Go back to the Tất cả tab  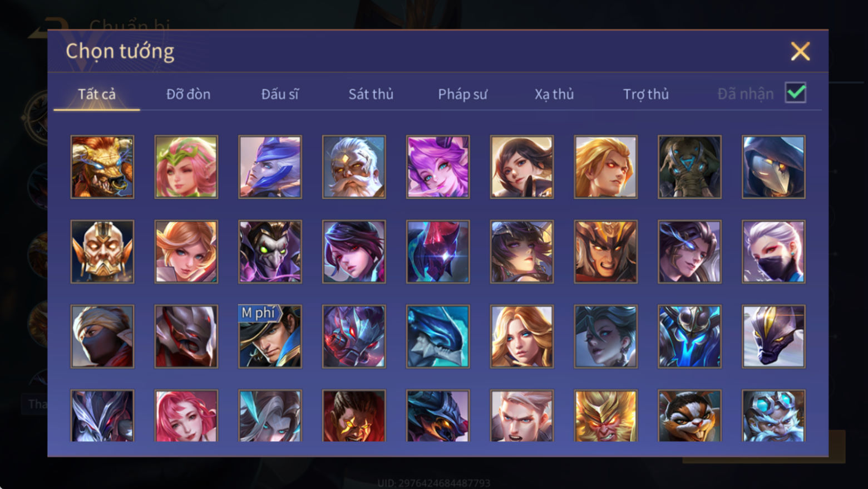97,94
